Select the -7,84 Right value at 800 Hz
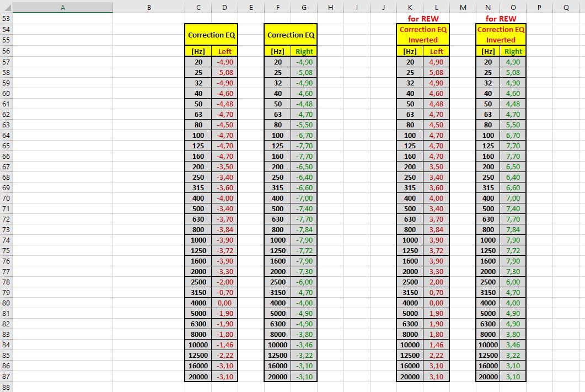The width and height of the screenshot is (585, 392). pos(304,230)
